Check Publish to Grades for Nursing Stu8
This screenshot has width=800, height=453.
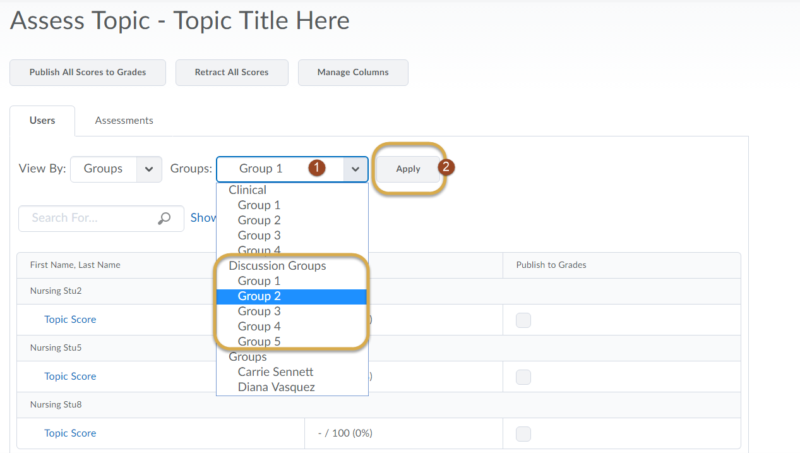[x=523, y=434]
